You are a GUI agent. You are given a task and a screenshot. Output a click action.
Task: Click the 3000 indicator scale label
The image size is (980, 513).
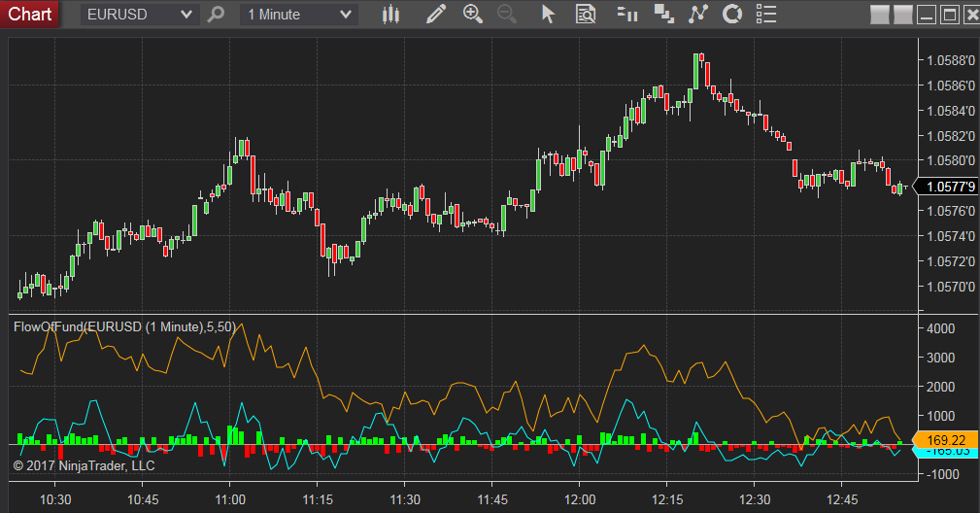tap(940, 359)
